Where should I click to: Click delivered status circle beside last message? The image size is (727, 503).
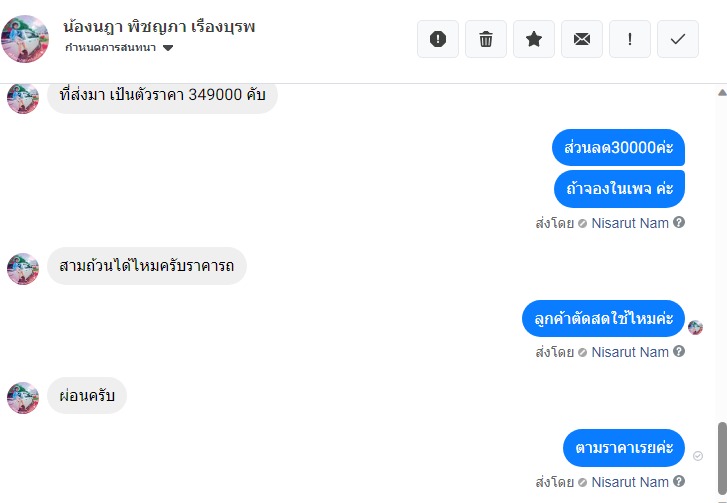point(697,456)
